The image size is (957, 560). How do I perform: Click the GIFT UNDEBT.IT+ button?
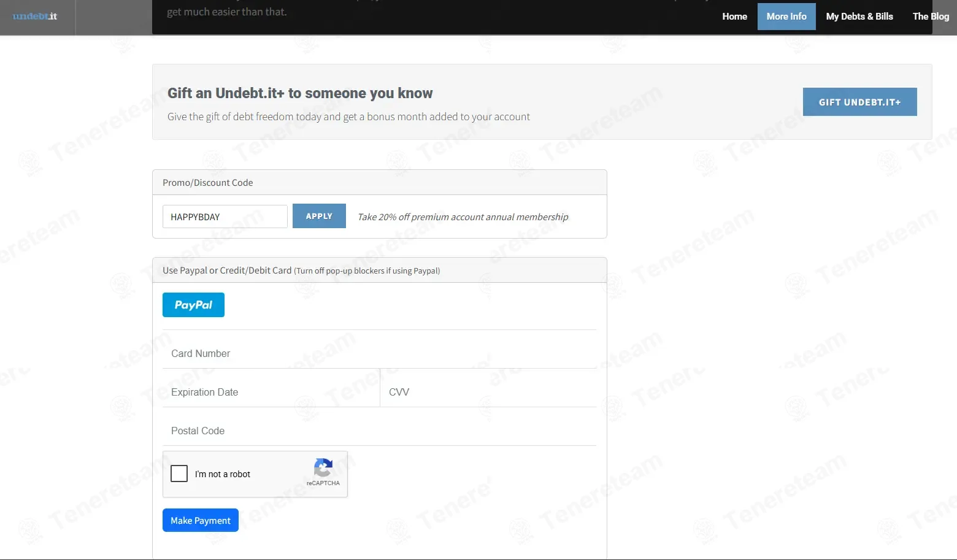(x=859, y=102)
